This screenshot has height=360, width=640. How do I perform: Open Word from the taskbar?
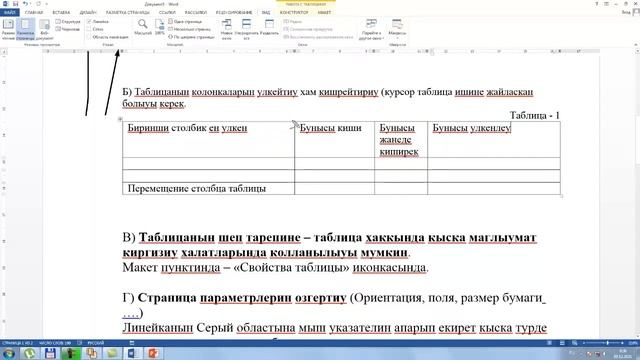point(133,353)
